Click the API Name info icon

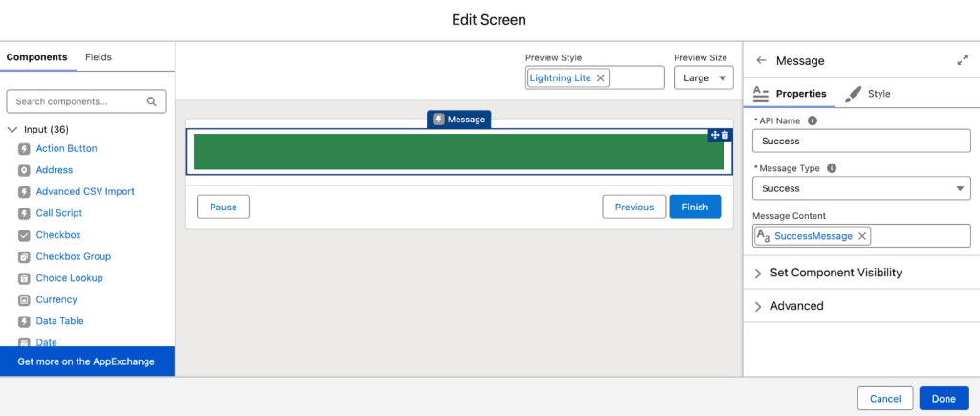coord(813,120)
